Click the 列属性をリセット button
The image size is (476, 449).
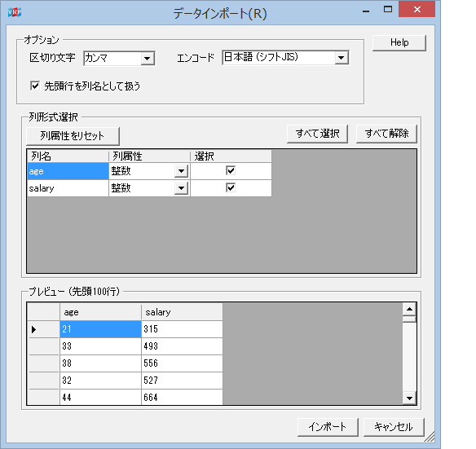coord(73,136)
